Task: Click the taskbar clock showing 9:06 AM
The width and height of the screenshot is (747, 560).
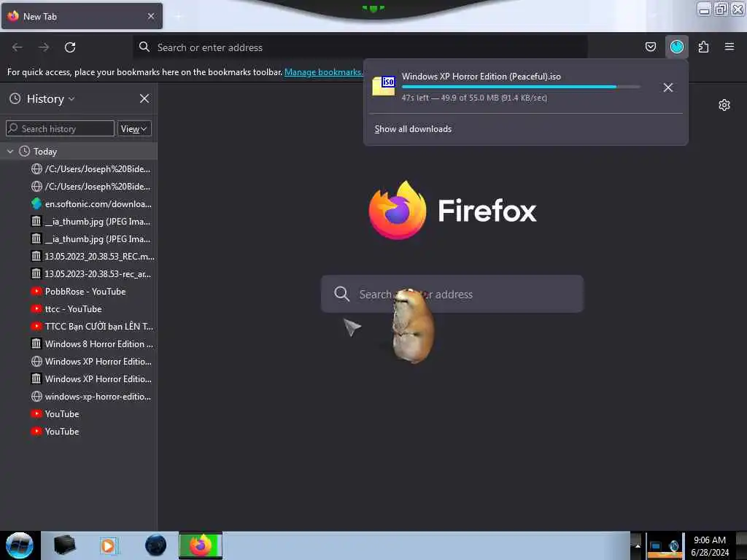Action: click(x=710, y=546)
